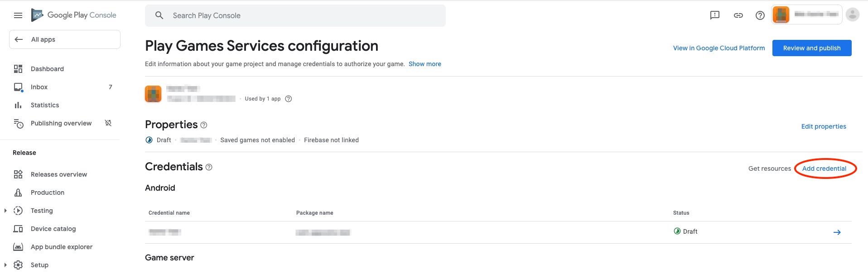Open Releases overview

coord(59,174)
